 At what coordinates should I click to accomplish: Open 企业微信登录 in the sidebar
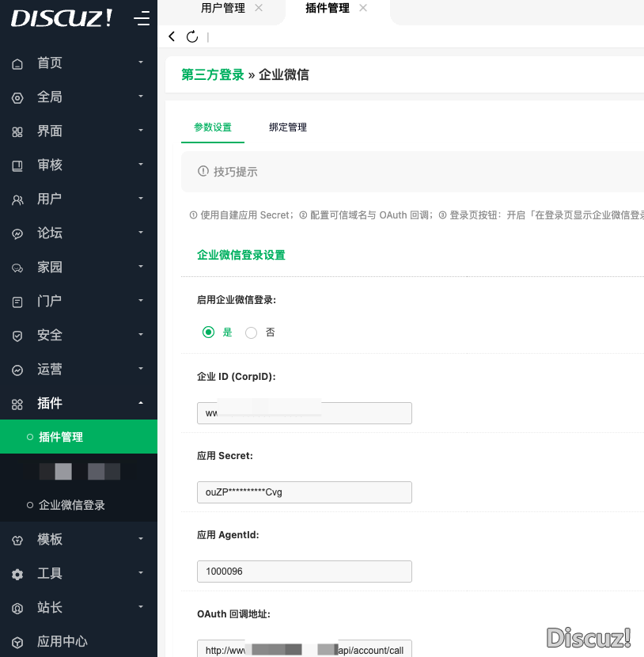(72, 505)
